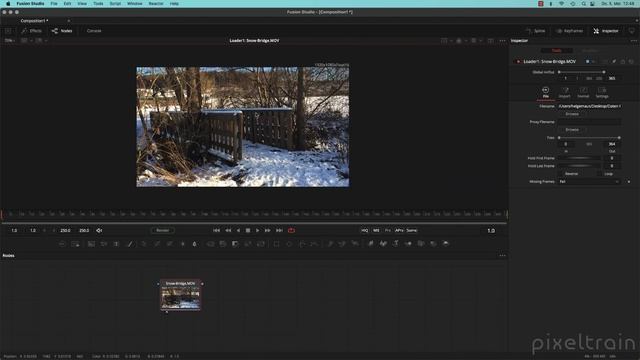This screenshot has width=640, height=360.
Task: Add a Paint node from the toolbar
Action: coord(130,244)
